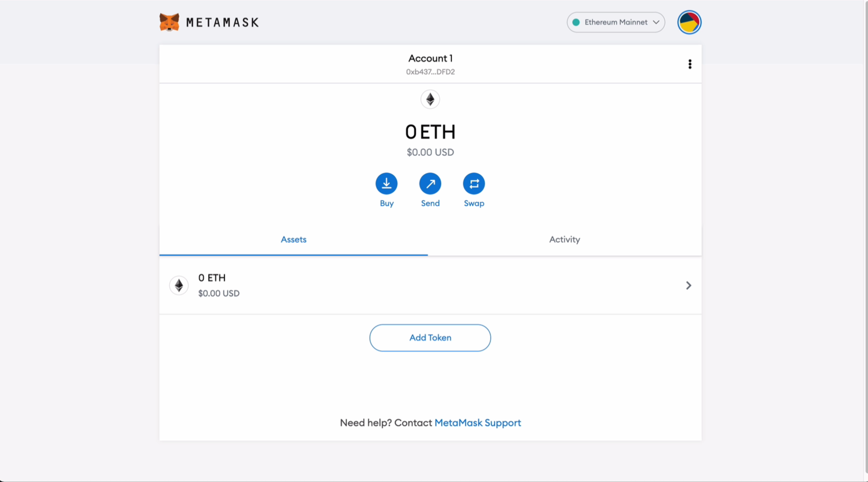Click the Buy download-arrow icon
Image resolution: width=868 pixels, height=482 pixels.
point(386,184)
